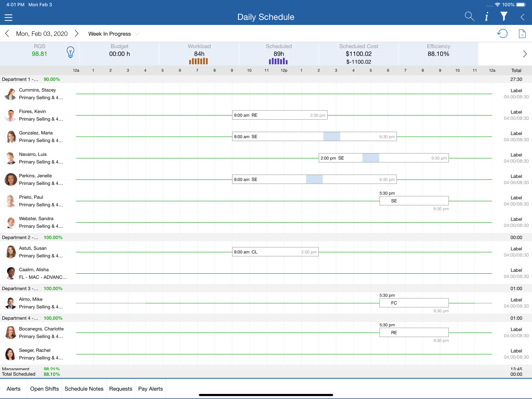Tap the refresh schedule icon
Screen dimensions: 532x399
click(x=502, y=34)
